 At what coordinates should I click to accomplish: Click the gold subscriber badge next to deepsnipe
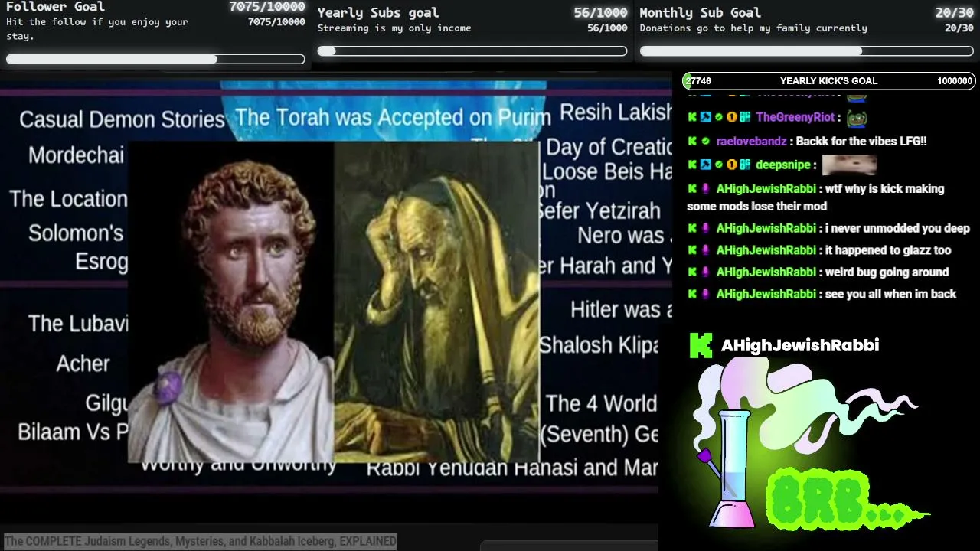pyautogui.click(x=731, y=165)
